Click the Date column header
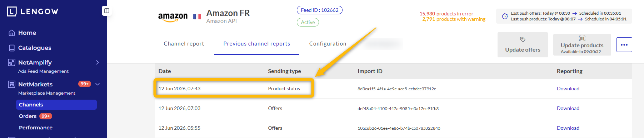Image resolution: width=644 pixels, height=138 pixels. 165,71
